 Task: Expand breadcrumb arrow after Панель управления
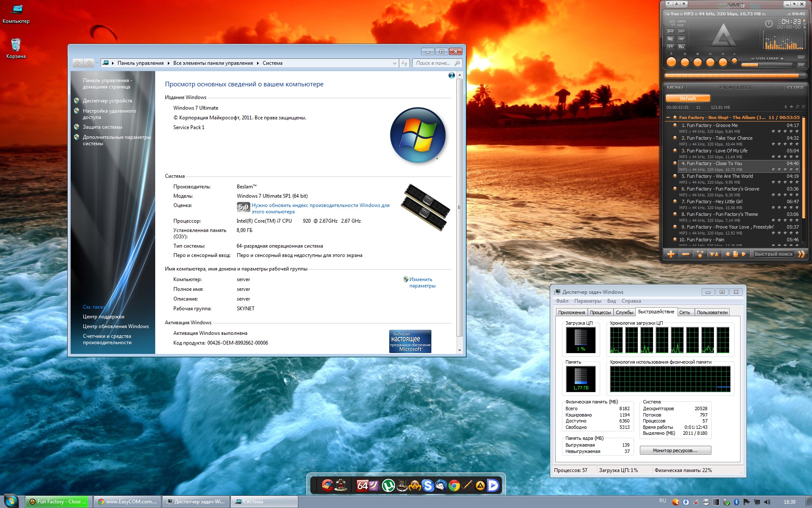168,63
